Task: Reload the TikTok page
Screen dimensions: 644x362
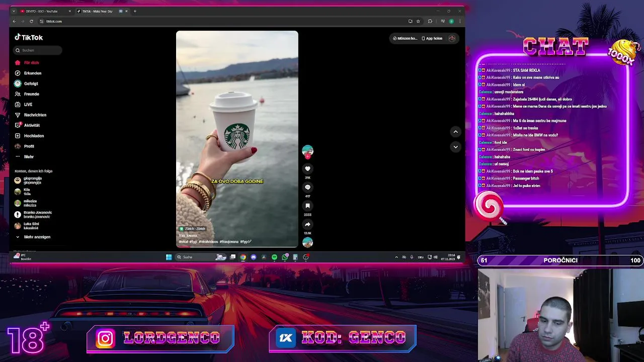Action: click(x=31, y=21)
